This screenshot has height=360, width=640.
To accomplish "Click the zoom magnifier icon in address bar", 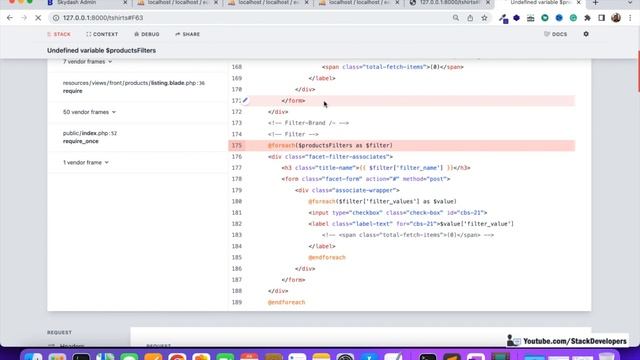I will pos(456,18).
